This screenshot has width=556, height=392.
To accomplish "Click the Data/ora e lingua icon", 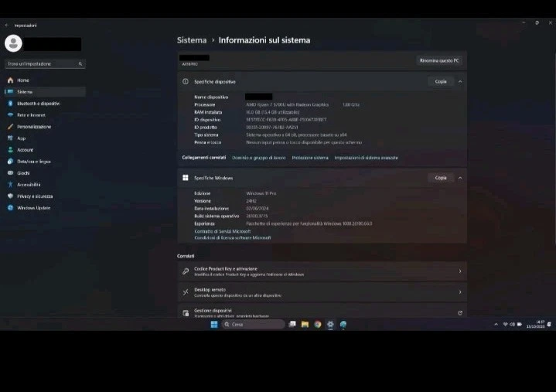I will 10,162.
